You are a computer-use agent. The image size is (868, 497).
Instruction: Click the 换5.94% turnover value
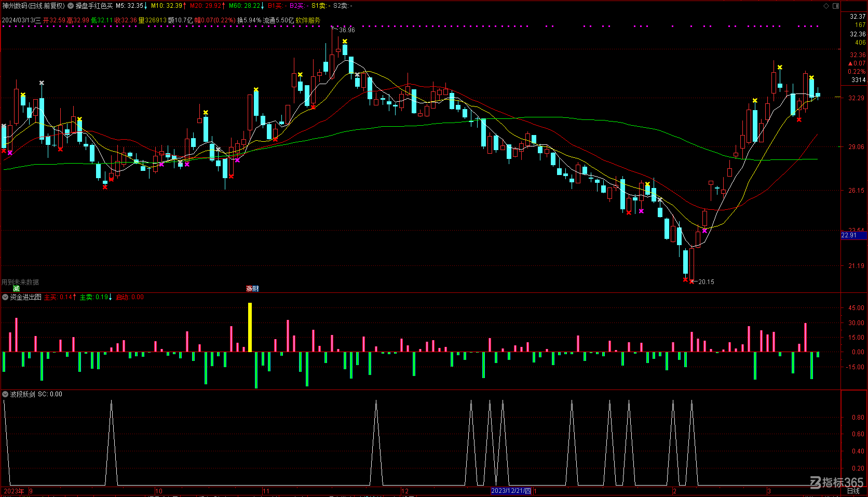(x=249, y=20)
